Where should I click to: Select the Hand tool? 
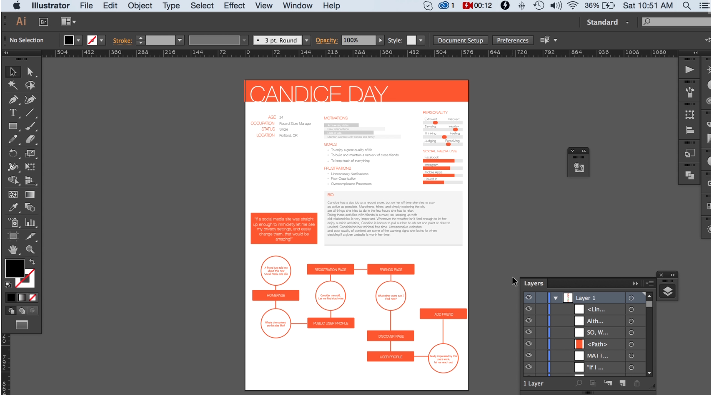[13, 249]
